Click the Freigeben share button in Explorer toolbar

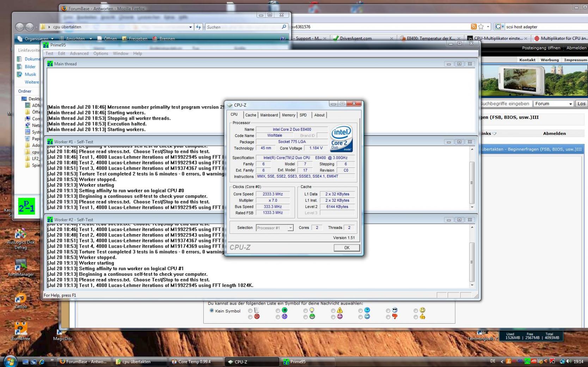135,39
